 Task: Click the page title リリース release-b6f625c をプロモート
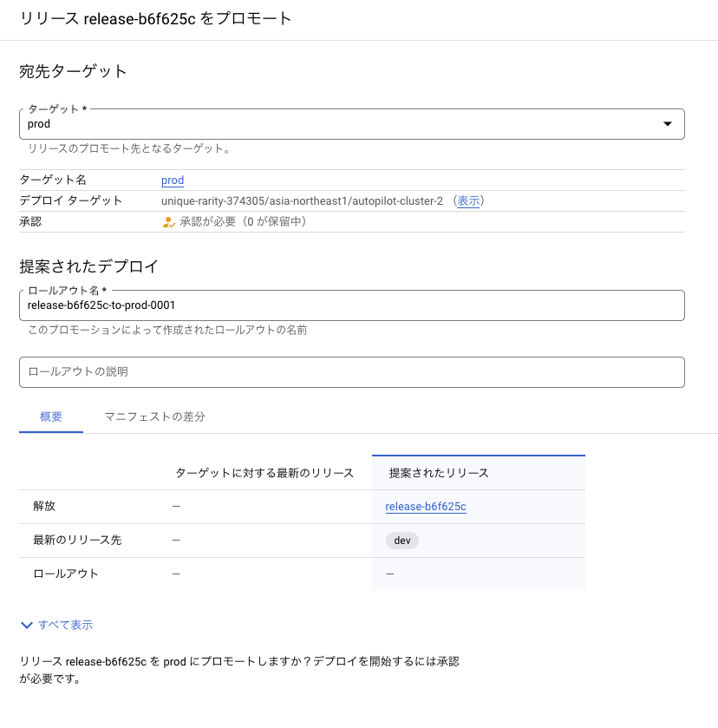click(x=156, y=18)
